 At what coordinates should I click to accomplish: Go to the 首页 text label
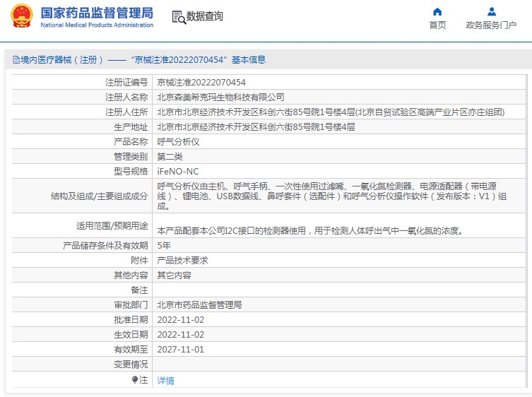pos(437,25)
